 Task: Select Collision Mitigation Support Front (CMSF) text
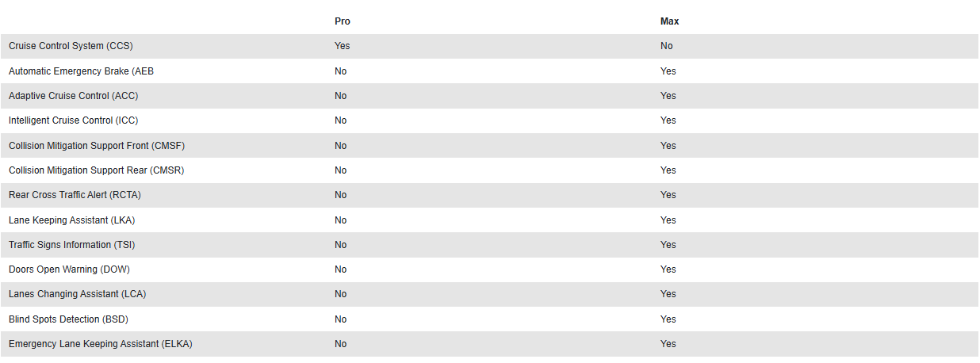coord(97,146)
